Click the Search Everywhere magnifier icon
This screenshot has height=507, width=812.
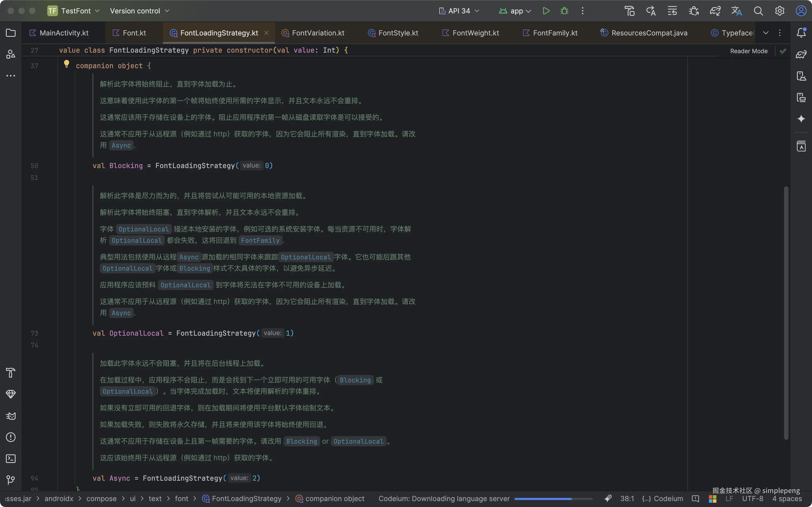click(758, 11)
